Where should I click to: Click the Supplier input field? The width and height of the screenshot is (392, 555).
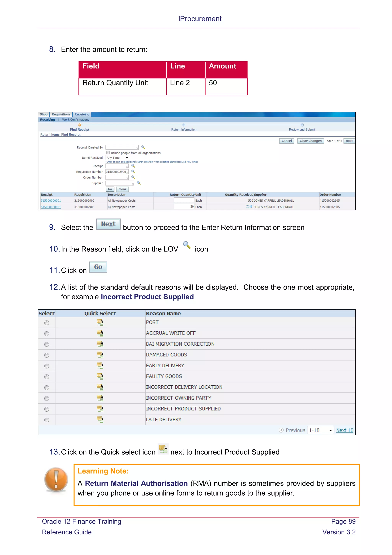click(120, 183)
